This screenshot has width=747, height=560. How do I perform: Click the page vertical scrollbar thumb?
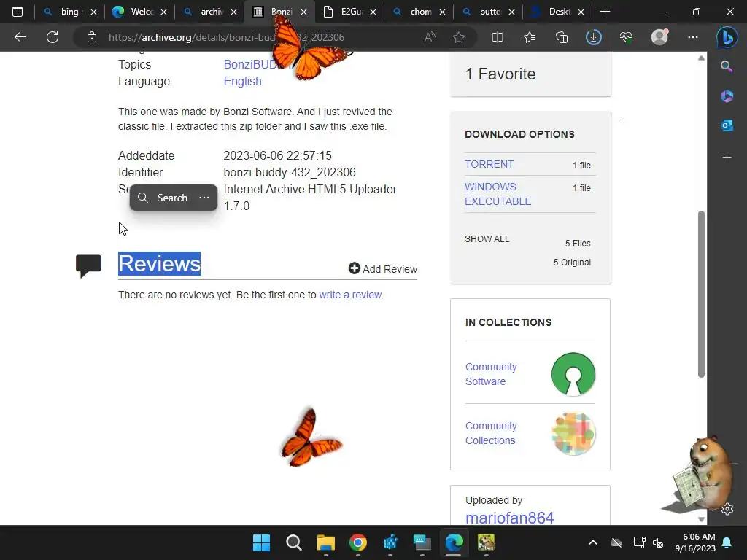(701, 295)
